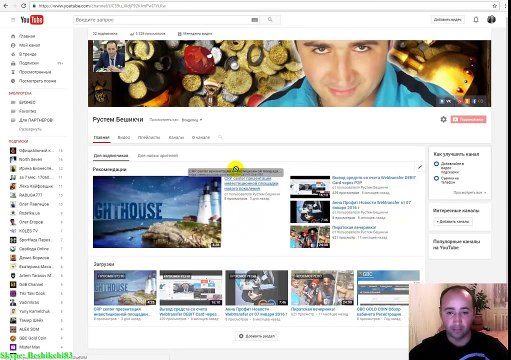
Task: Open the notifications bell
Action: [x=476, y=20]
